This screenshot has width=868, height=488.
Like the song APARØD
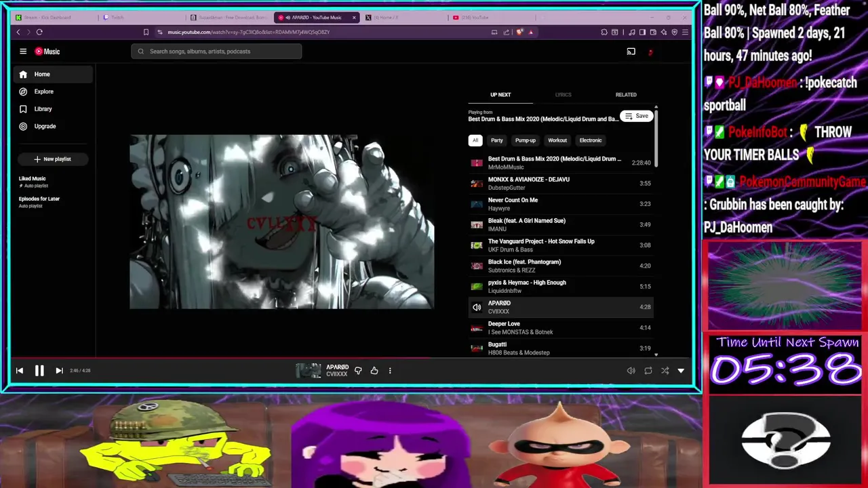(x=374, y=371)
